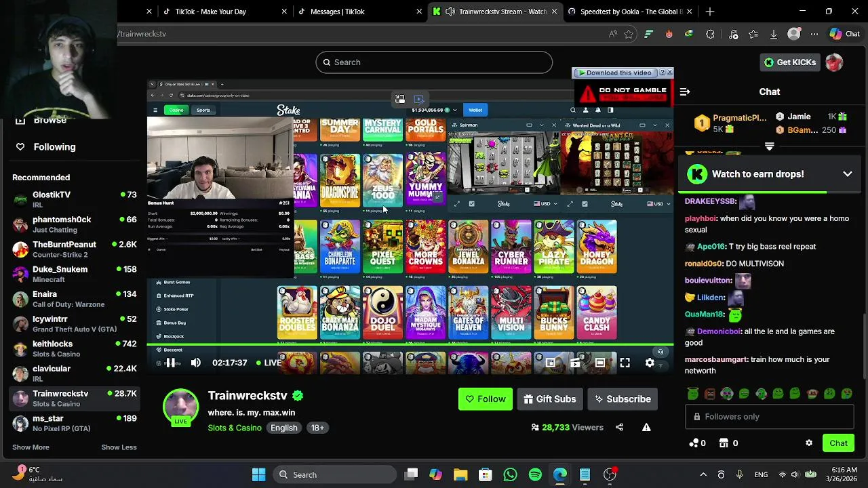This screenshot has width=868, height=488.
Task: Open channel points icon in chat footer
Action: pos(693,443)
